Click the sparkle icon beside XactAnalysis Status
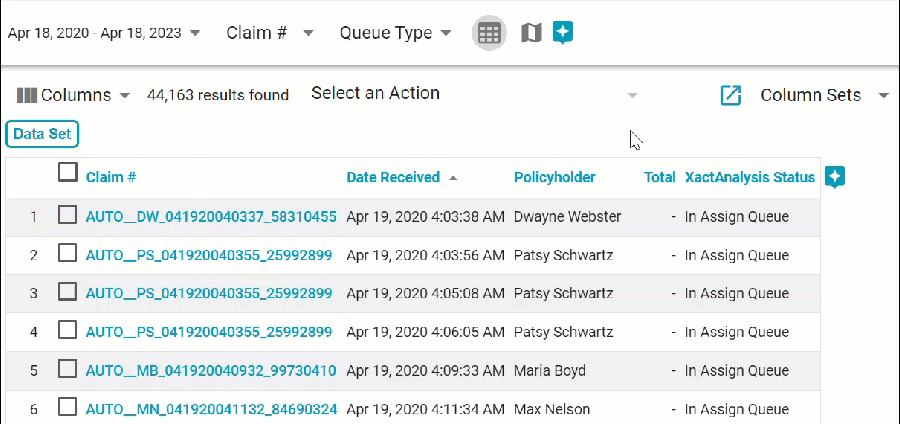Image resolution: width=900 pixels, height=424 pixels. coord(836,177)
